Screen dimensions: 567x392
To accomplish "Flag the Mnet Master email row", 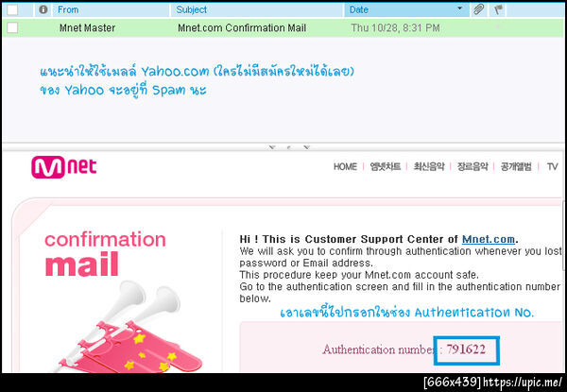I will tap(498, 26).
